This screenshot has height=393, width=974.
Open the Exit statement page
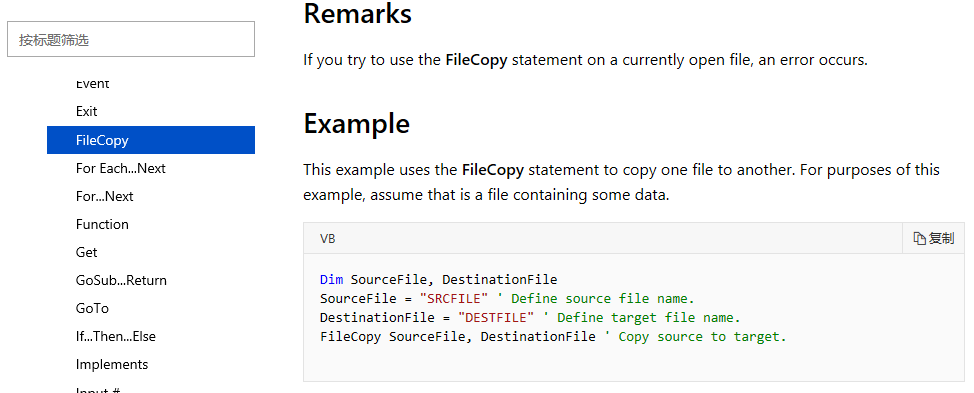pyautogui.click(x=86, y=112)
